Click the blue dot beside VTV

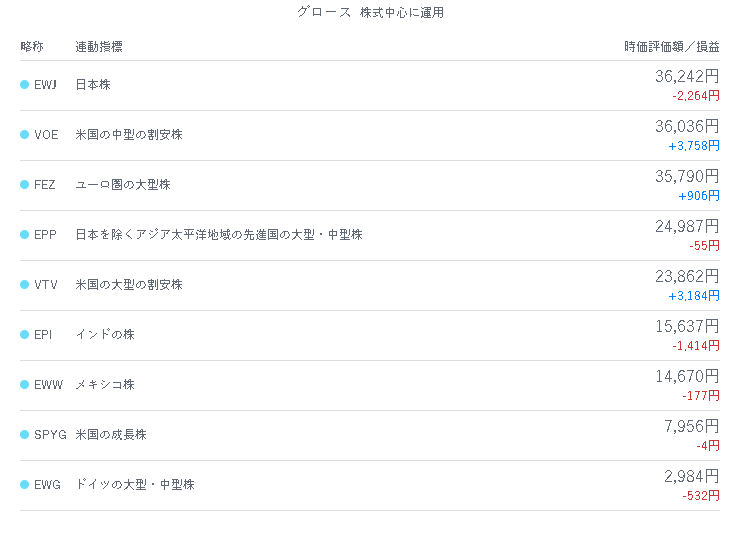(25, 284)
